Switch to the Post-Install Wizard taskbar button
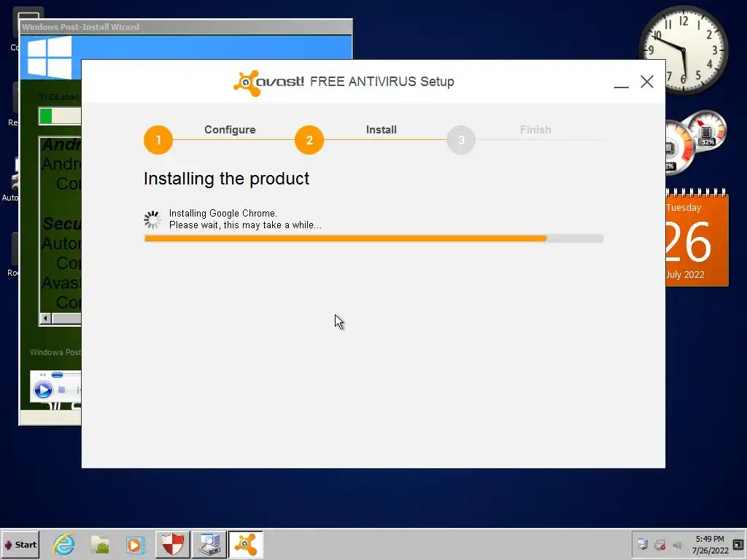 coord(209,544)
